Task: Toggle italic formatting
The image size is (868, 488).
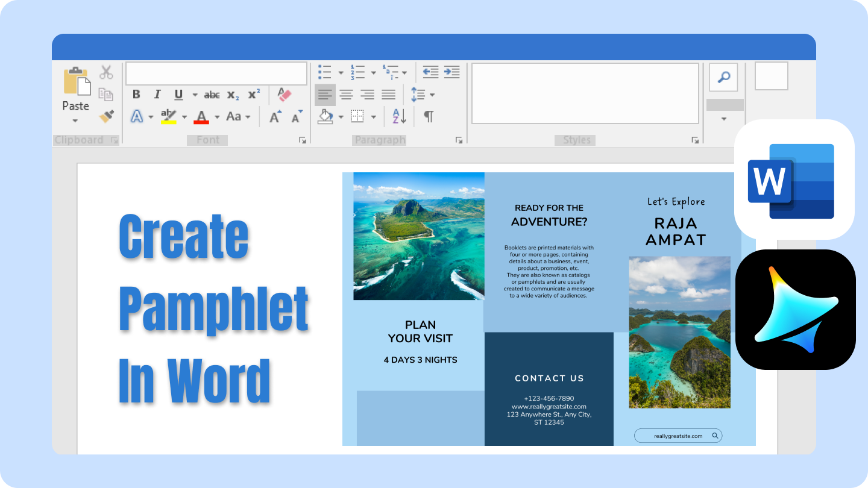Action: [157, 94]
